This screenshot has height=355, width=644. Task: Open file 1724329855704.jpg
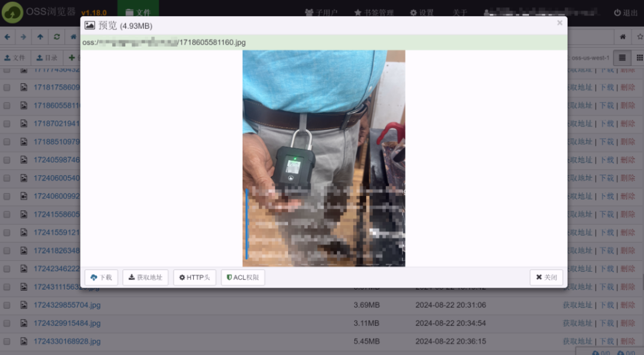click(x=67, y=305)
